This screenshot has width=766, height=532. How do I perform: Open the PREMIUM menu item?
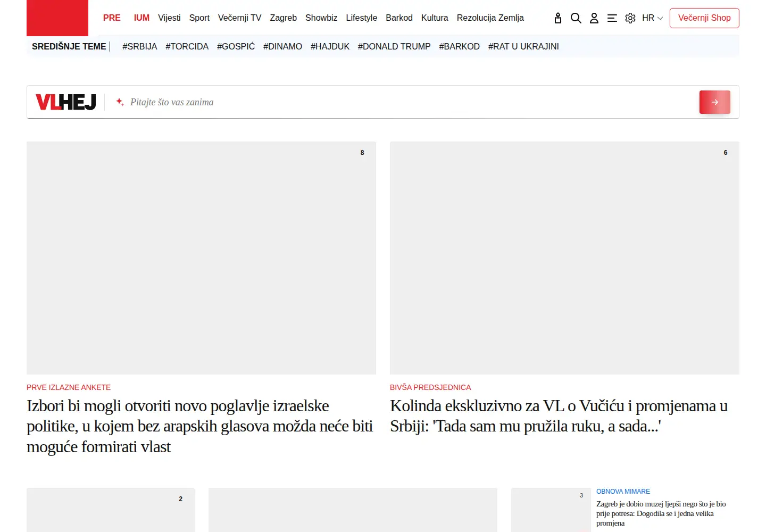(127, 18)
